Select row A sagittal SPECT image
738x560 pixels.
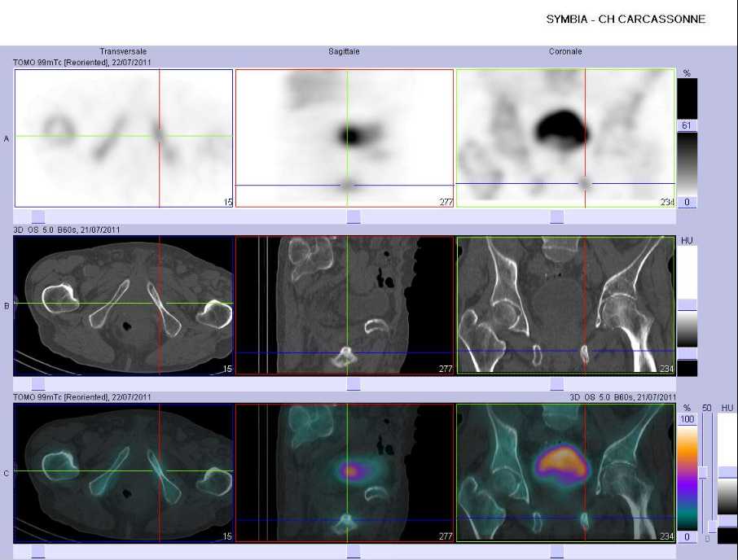345,138
